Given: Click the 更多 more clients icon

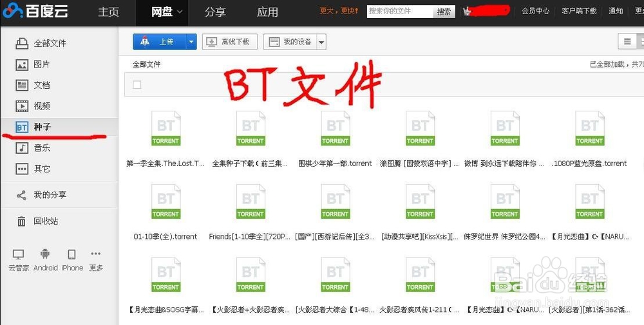Looking at the screenshot, I should coord(96,254).
